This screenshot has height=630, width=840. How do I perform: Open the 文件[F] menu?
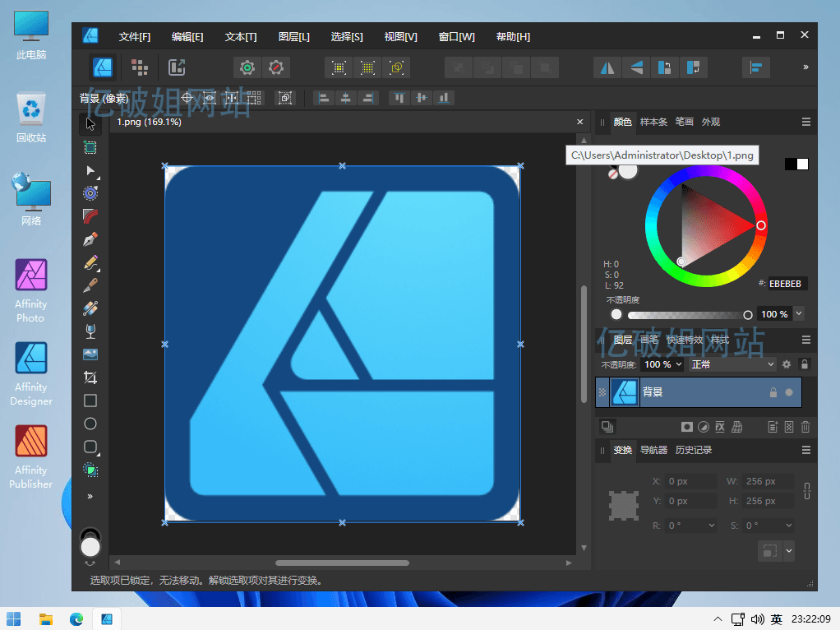pos(135,36)
